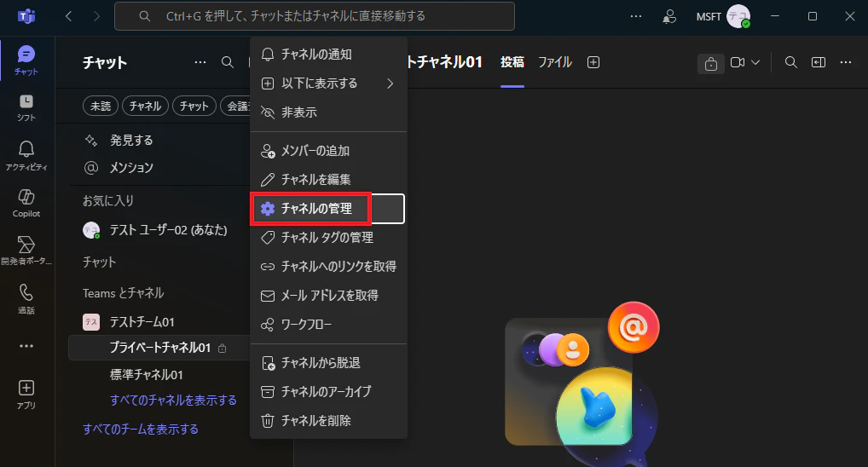Choose 非表示 from context menu

tap(328, 112)
